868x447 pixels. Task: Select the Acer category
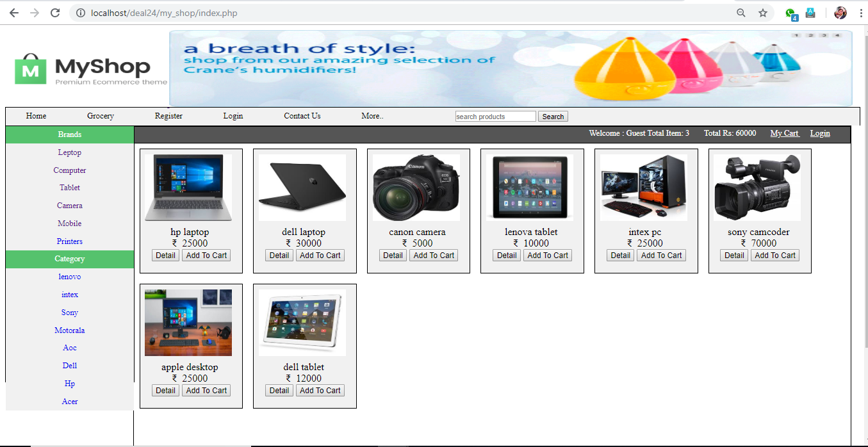pos(70,402)
